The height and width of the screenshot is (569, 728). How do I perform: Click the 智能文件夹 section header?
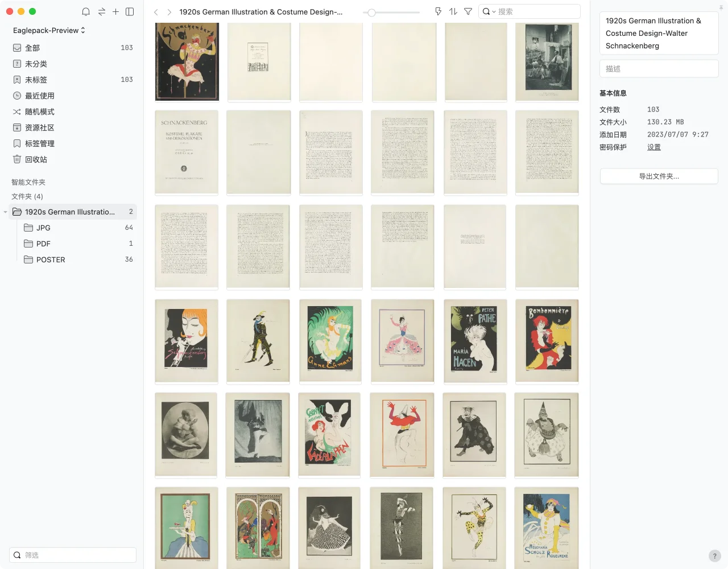click(28, 182)
